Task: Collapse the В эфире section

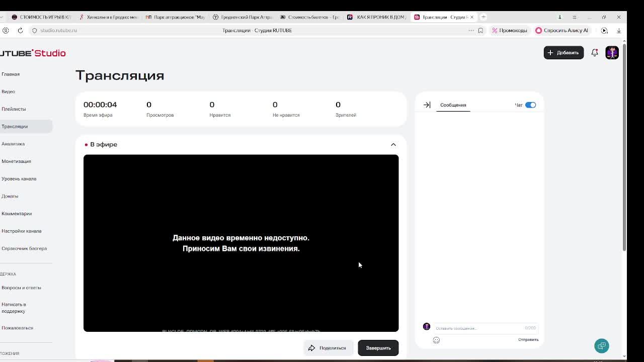Action: (393, 145)
